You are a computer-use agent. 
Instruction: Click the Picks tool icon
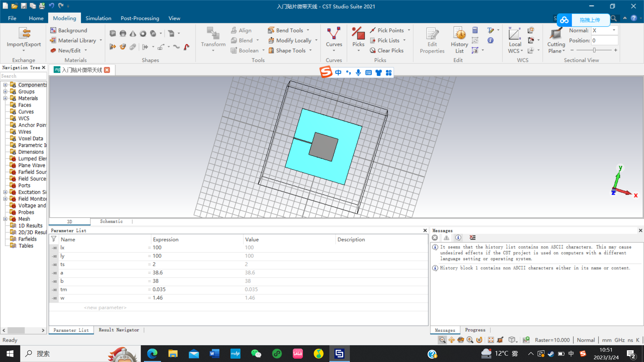pos(358,34)
